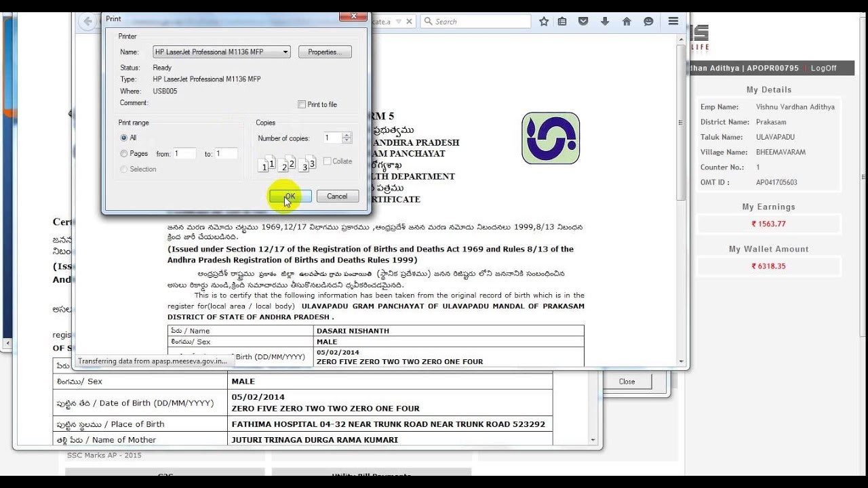The image size is (868, 488).
Task: Open the Downloads arrow icon
Action: [x=605, y=22]
